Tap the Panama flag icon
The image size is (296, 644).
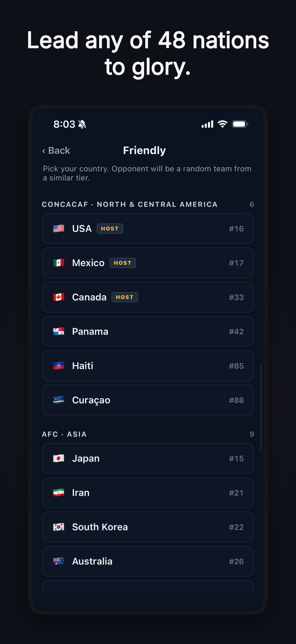tap(59, 331)
